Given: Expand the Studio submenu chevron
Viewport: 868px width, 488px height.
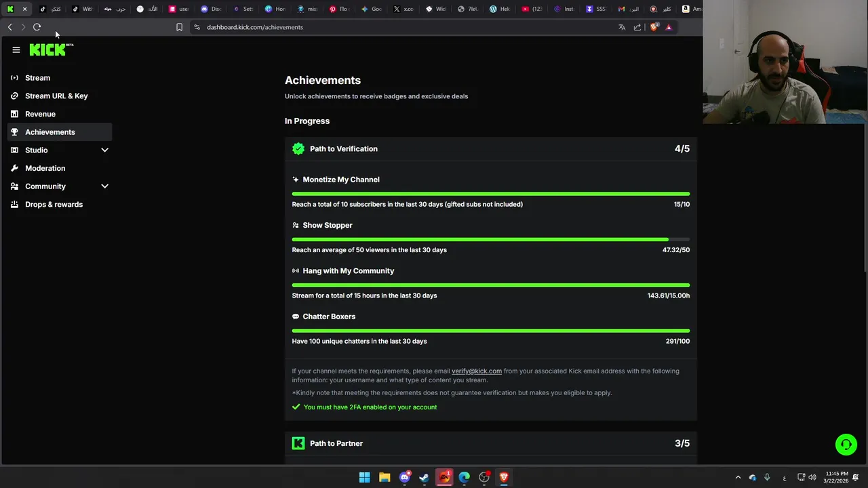Looking at the screenshot, I should 104,150.
